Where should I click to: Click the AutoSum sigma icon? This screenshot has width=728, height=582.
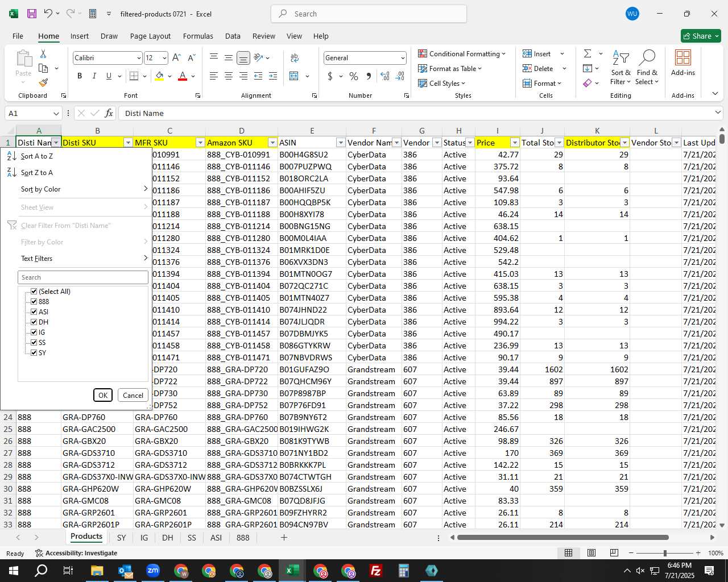(588, 53)
